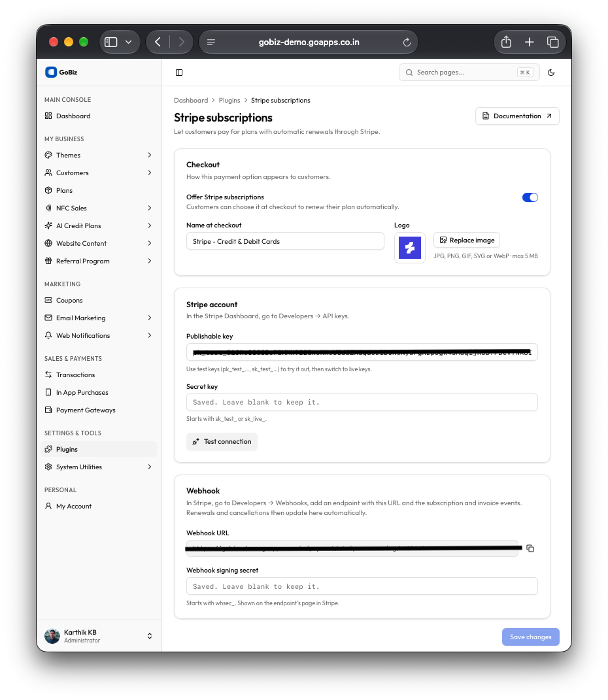Open browser sidebar dropdown arrow
The height and width of the screenshot is (700, 608).
pyautogui.click(x=129, y=42)
